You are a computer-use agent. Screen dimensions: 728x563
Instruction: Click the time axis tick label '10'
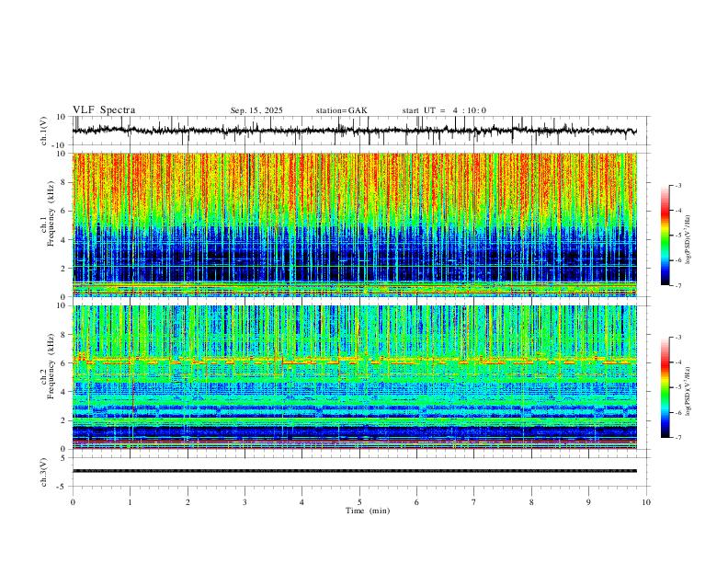pos(646,502)
